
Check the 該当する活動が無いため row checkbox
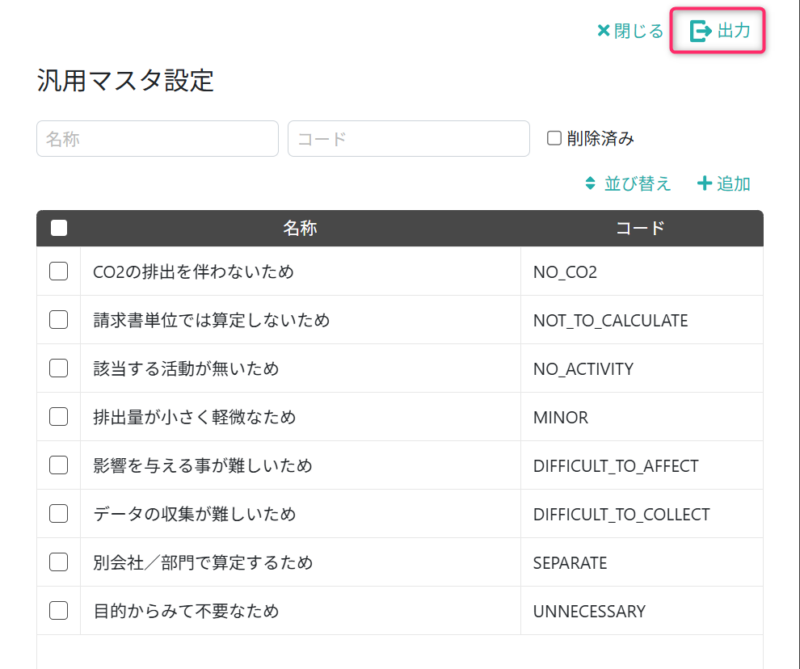point(58,368)
